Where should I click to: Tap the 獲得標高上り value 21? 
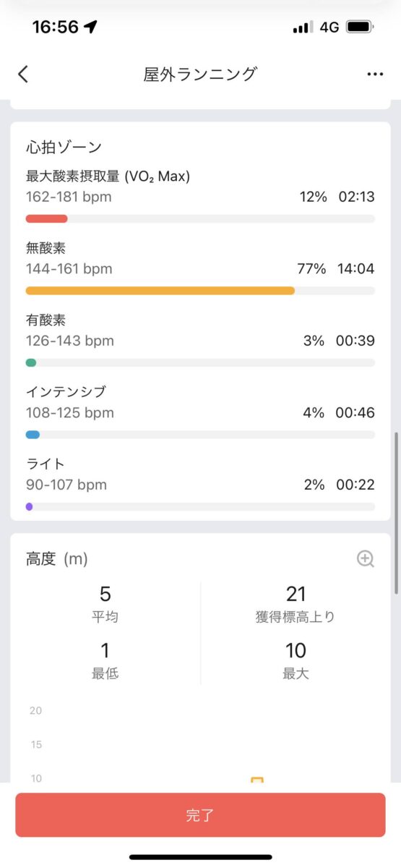click(x=296, y=594)
